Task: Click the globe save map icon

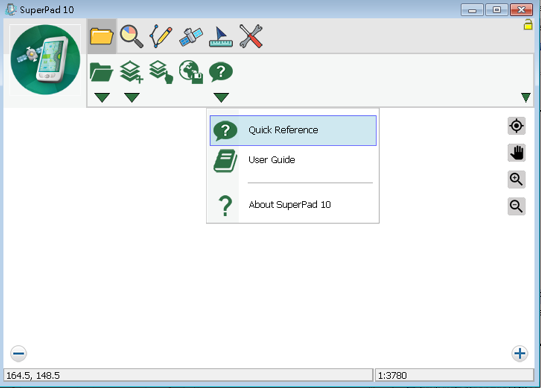Action: click(191, 72)
